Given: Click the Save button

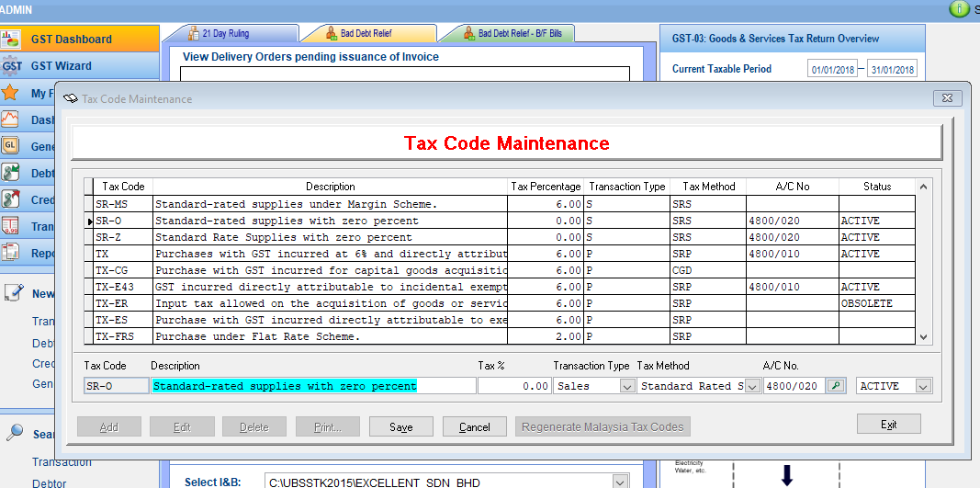Looking at the screenshot, I should [x=400, y=426].
